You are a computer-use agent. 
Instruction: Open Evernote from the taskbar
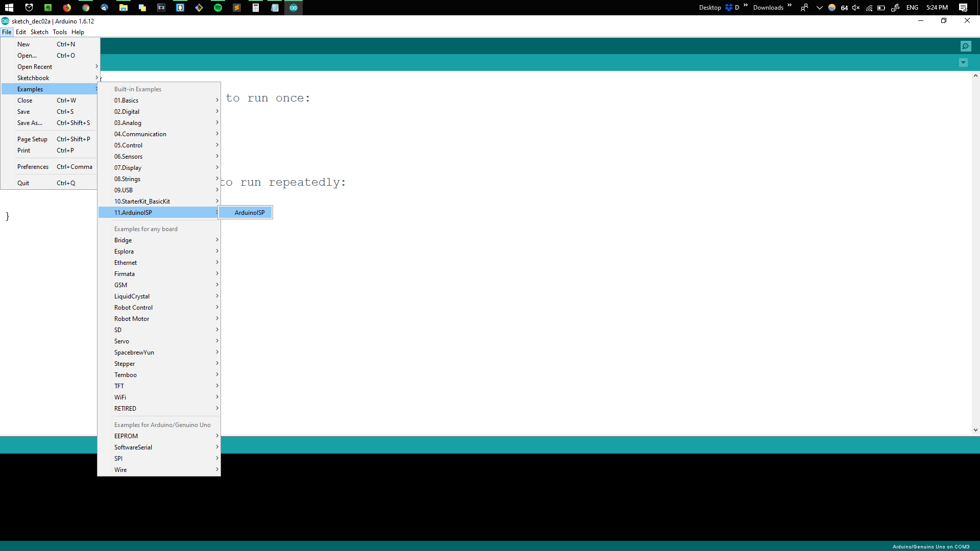click(48, 8)
